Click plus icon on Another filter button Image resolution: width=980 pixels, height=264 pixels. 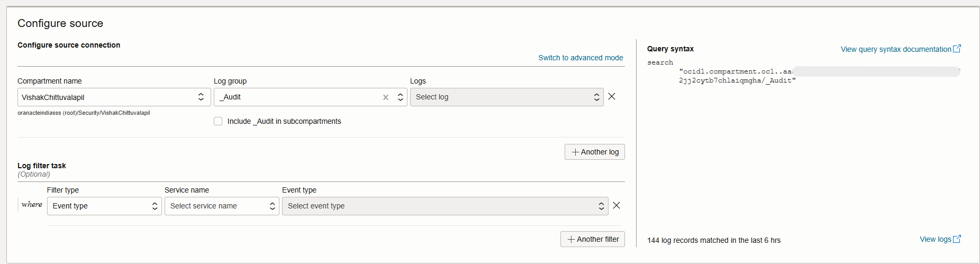571,240
